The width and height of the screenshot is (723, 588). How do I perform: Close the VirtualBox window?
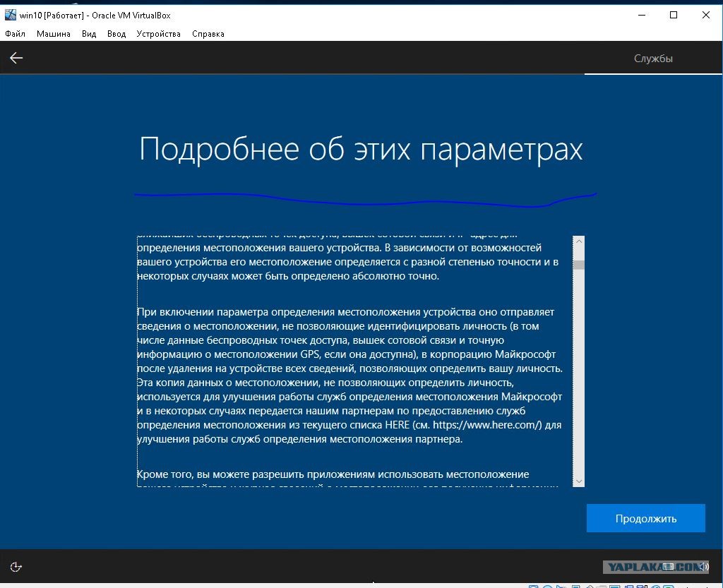pos(705,16)
